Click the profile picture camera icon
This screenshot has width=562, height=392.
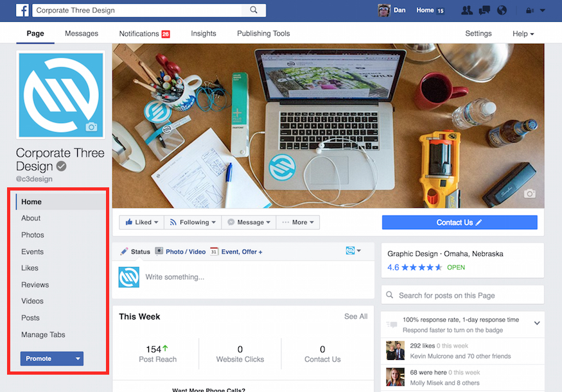coord(91,127)
